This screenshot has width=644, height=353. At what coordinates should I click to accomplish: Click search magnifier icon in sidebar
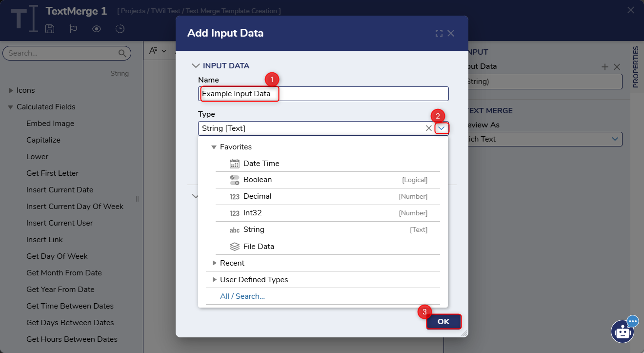tap(122, 53)
